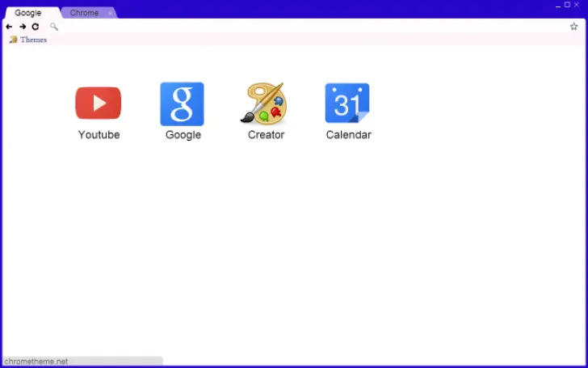
Task: Close the Chrome tab
Action: (x=110, y=13)
